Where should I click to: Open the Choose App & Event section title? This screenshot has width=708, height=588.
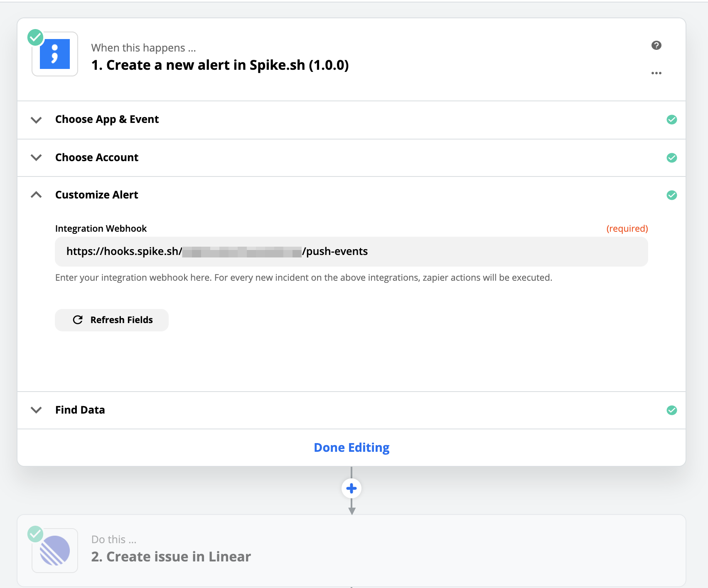pyautogui.click(x=107, y=120)
